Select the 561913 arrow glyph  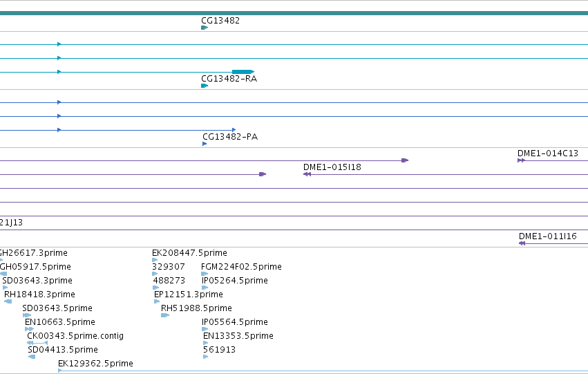coord(205,357)
